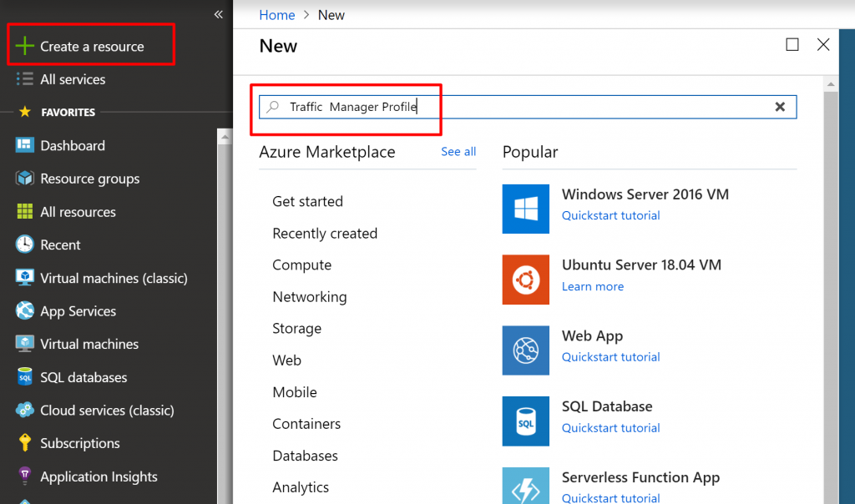This screenshot has width=855, height=504.
Task: Close the New blade
Action: coord(823,45)
